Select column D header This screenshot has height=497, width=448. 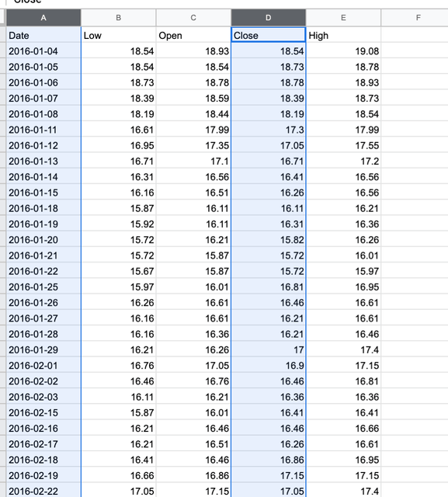[x=269, y=18]
